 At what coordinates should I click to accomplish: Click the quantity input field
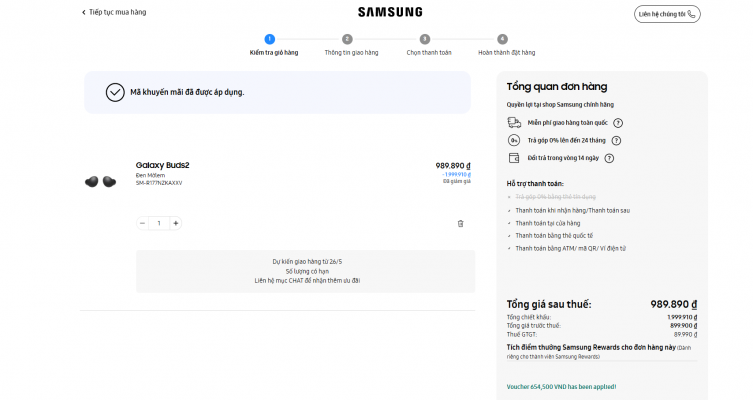tap(159, 223)
